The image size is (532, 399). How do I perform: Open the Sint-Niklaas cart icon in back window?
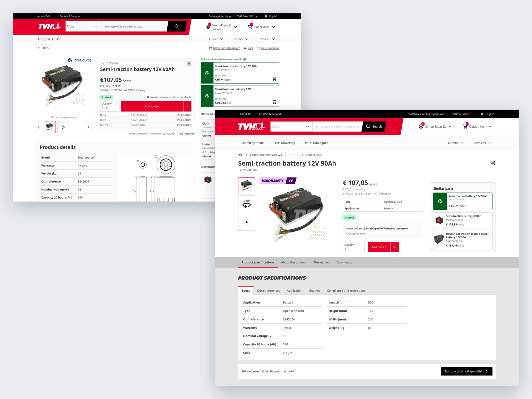250,27
